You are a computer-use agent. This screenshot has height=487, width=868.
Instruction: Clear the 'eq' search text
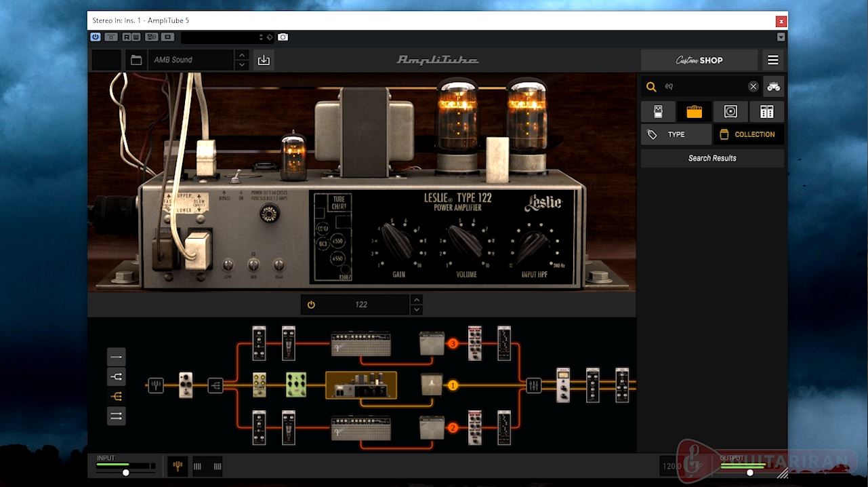[x=753, y=87]
